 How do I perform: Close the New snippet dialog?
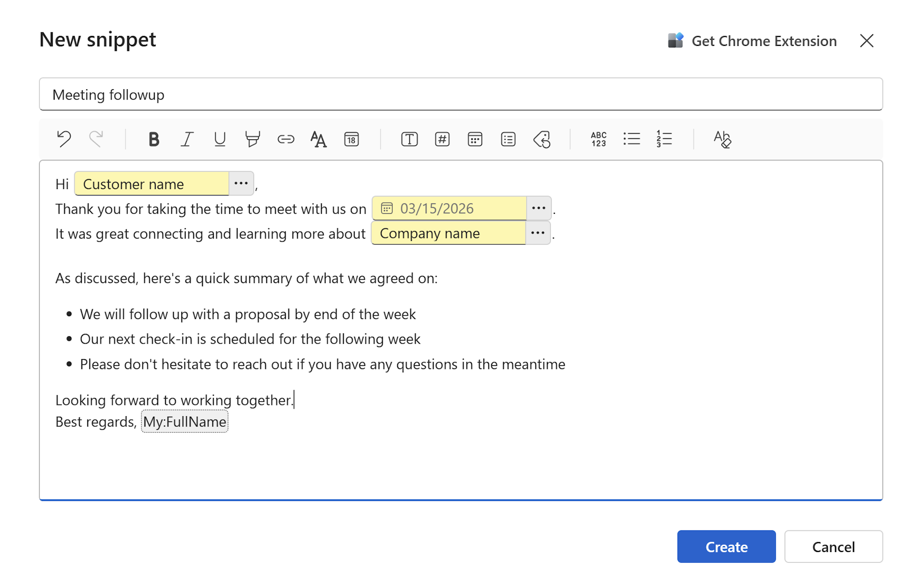click(867, 40)
